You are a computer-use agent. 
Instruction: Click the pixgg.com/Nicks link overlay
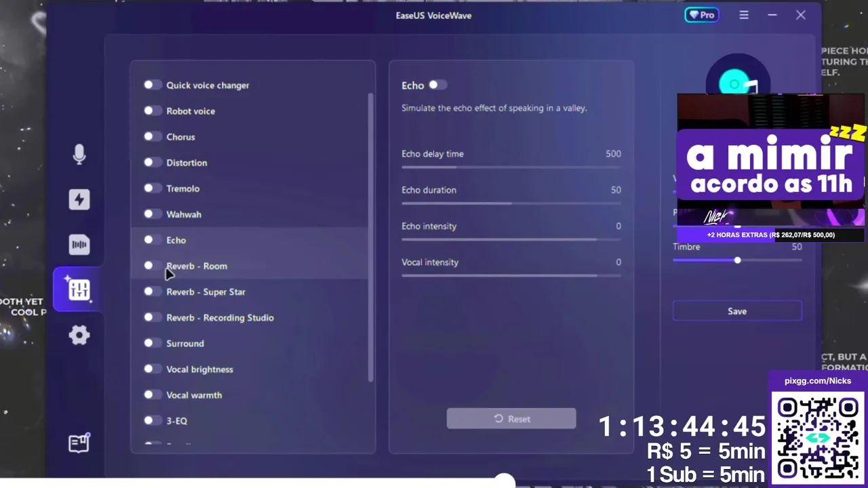pyautogui.click(x=818, y=381)
